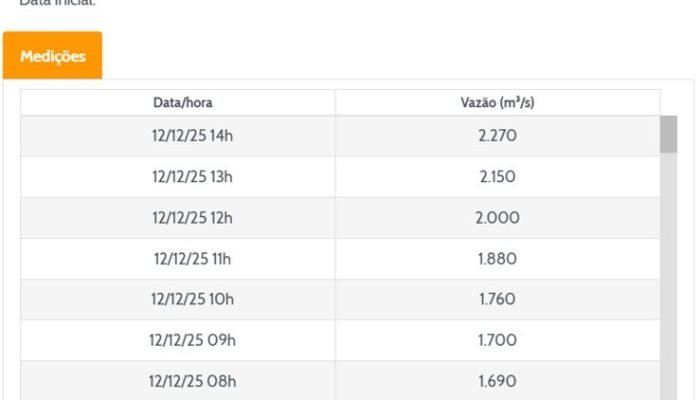Click the Data inicial label text
The width and height of the screenshot is (700, 400).
point(56,3)
